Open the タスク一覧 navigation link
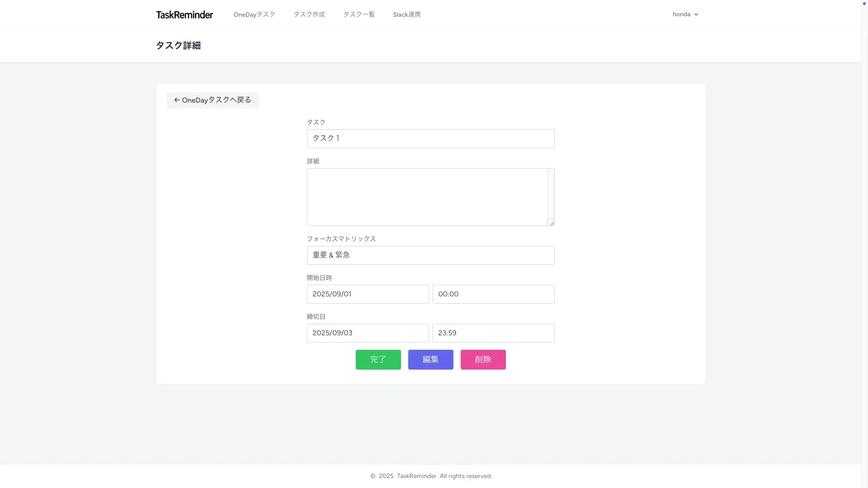This screenshot has height=488, width=868. 359,14
